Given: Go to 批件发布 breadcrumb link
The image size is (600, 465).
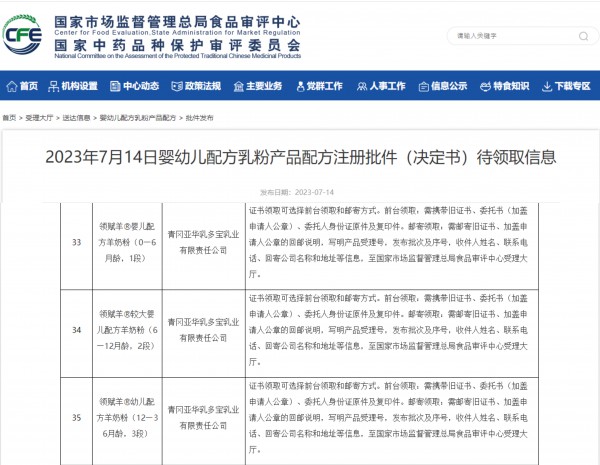Looking at the screenshot, I should pos(199,118).
